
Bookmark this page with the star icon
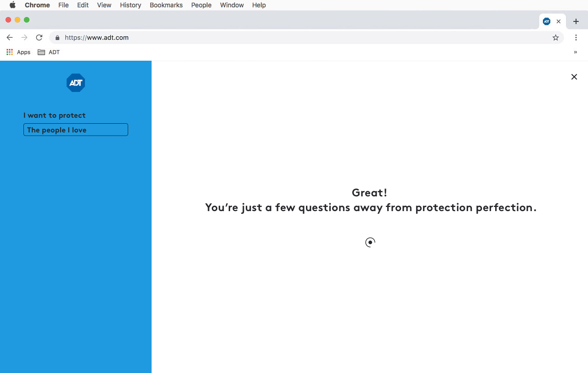(556, 38)
